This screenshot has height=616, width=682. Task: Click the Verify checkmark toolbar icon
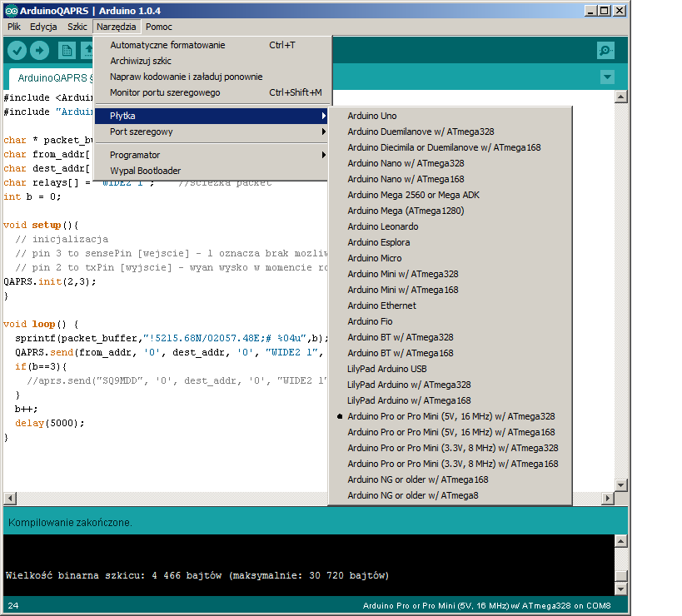click(17, 51)
